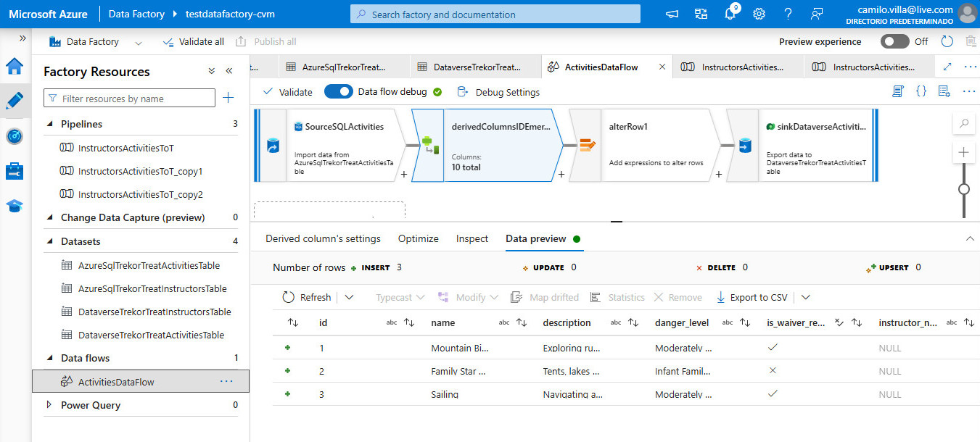Open data flow properties icon

point(944,91)
